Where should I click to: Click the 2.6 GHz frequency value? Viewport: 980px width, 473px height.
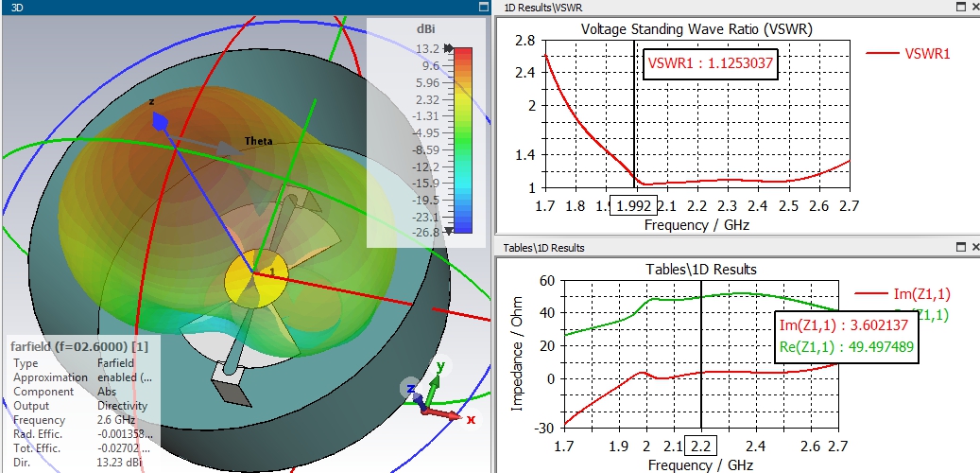[x=116, y=420]
